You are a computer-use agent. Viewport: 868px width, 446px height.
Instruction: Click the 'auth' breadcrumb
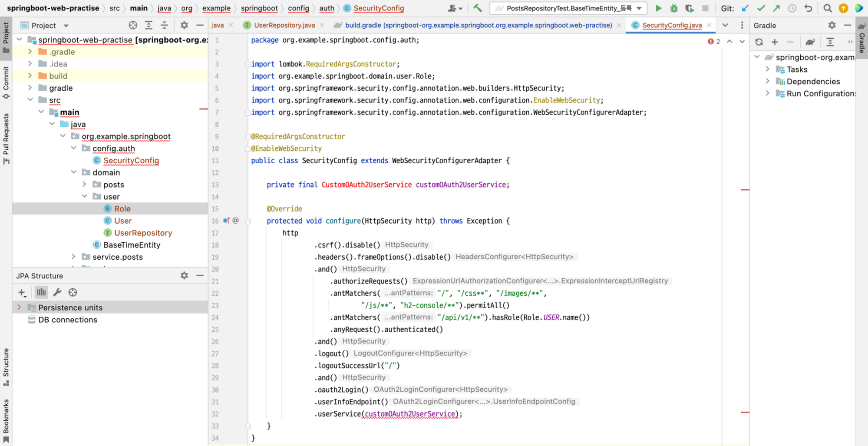click(327, 8)
